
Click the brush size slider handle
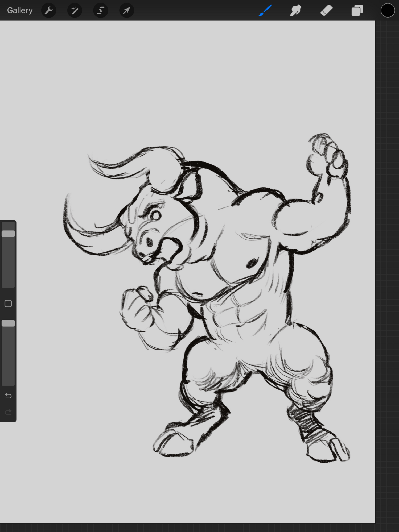[8, 234]
